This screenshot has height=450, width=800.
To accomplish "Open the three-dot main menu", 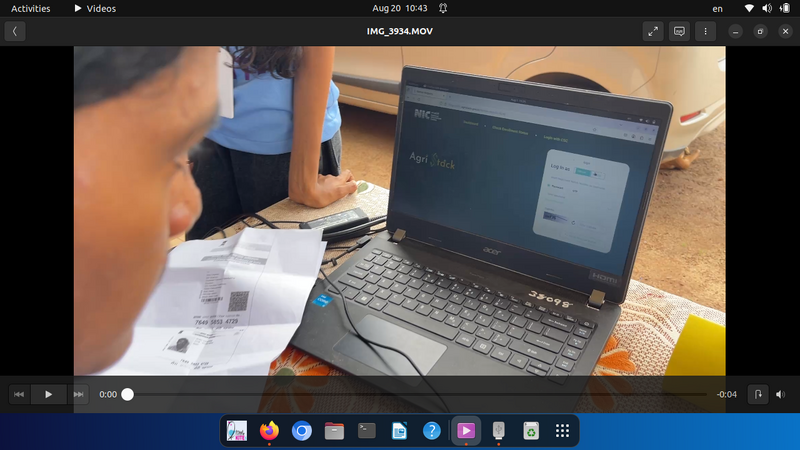I will [x=706, y=31].
